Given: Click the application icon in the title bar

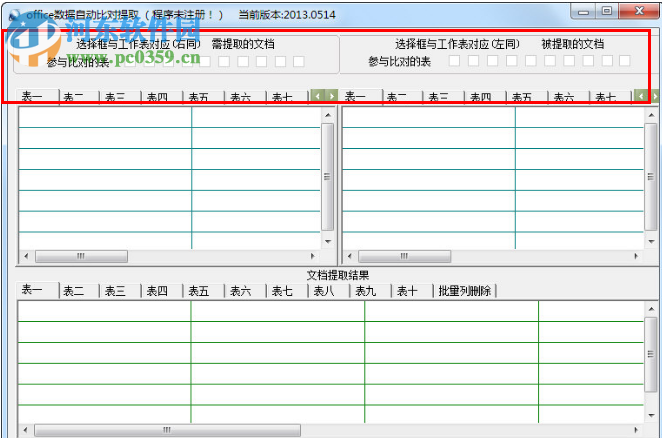Looking at the screenshot, I should coord(14,15).
